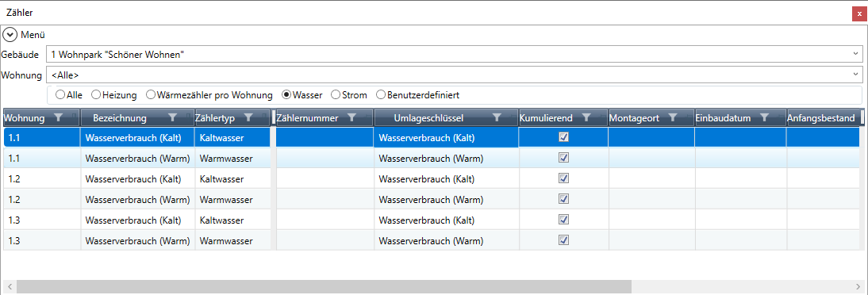Screen dimensions: 868x295
Task: Select the Heizung radio button
Action: pos(96,95)
